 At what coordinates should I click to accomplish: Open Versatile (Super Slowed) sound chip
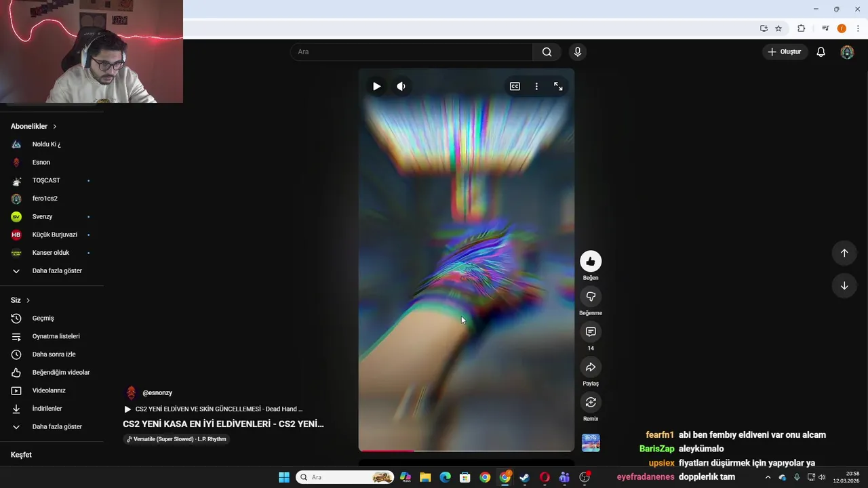[x=176, y=439]
